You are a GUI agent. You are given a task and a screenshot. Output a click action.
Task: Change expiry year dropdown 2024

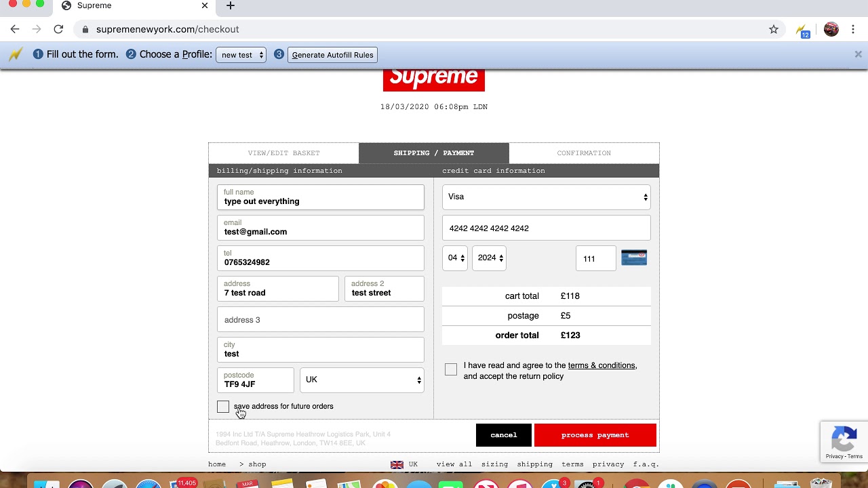[x=489, y=258]
